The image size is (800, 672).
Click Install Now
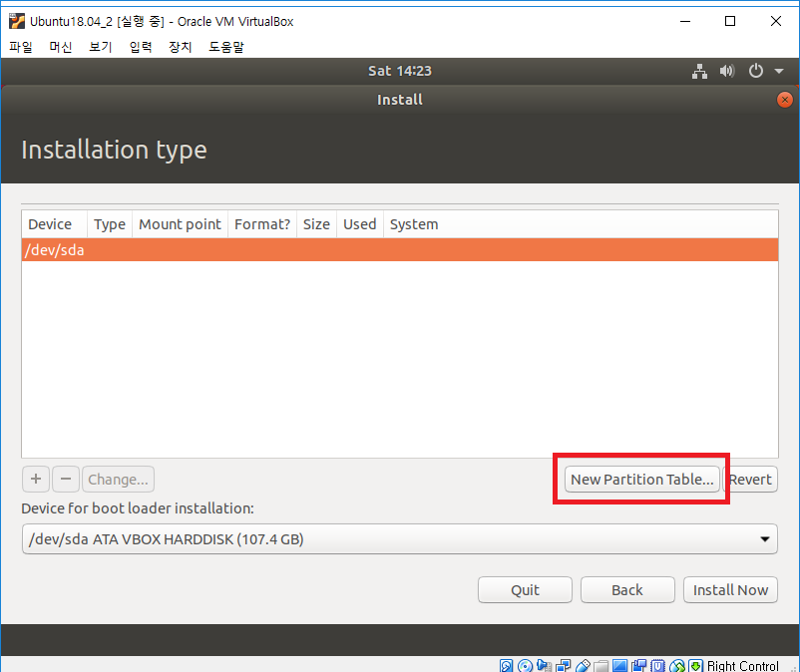point(730,590)
